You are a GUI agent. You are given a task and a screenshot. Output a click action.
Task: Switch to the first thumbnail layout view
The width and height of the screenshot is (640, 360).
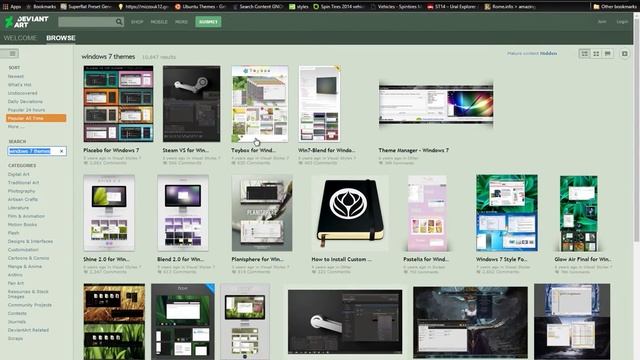click(x=584, y=53)
